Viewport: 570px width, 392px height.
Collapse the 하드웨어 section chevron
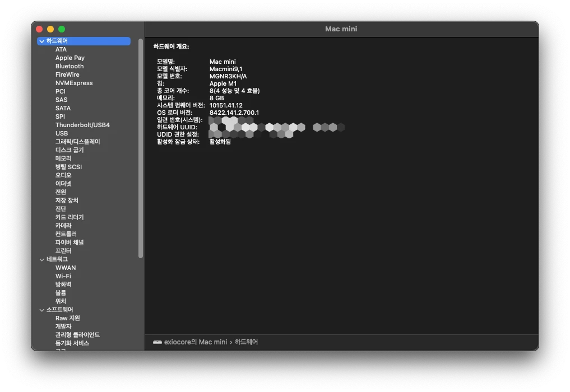coord(42,41)
